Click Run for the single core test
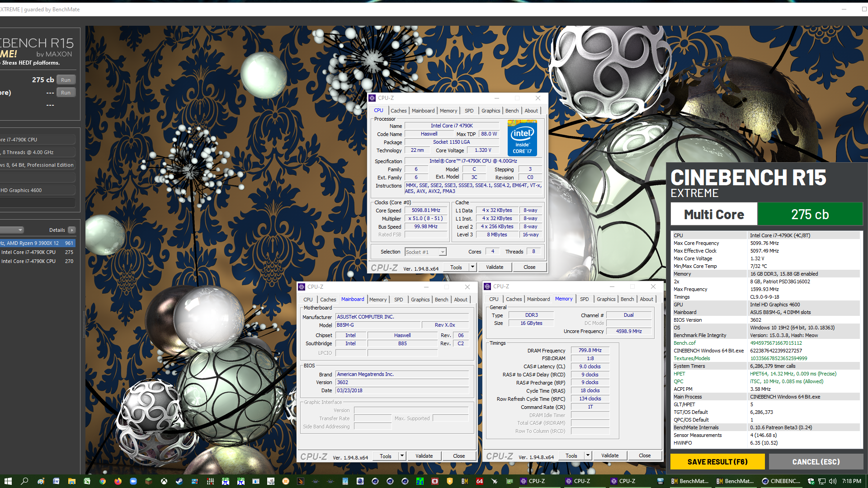This screenshot has height=488, width=868. (66, 93)
